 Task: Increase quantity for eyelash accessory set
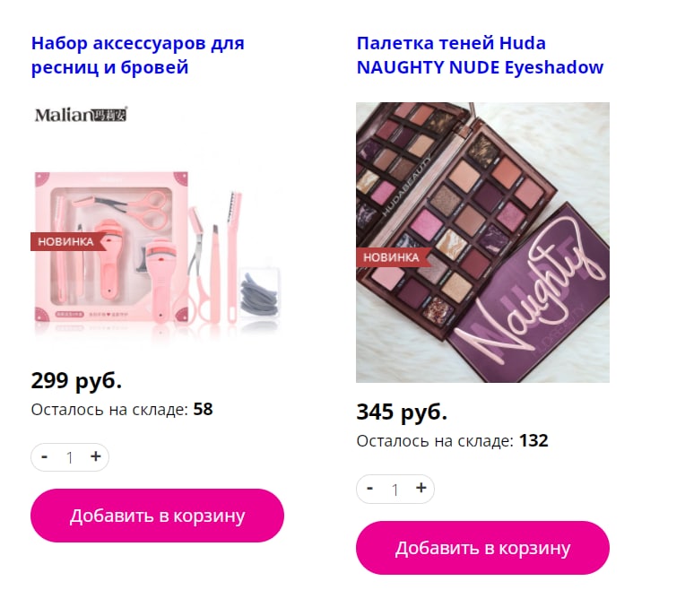point(96,457)
